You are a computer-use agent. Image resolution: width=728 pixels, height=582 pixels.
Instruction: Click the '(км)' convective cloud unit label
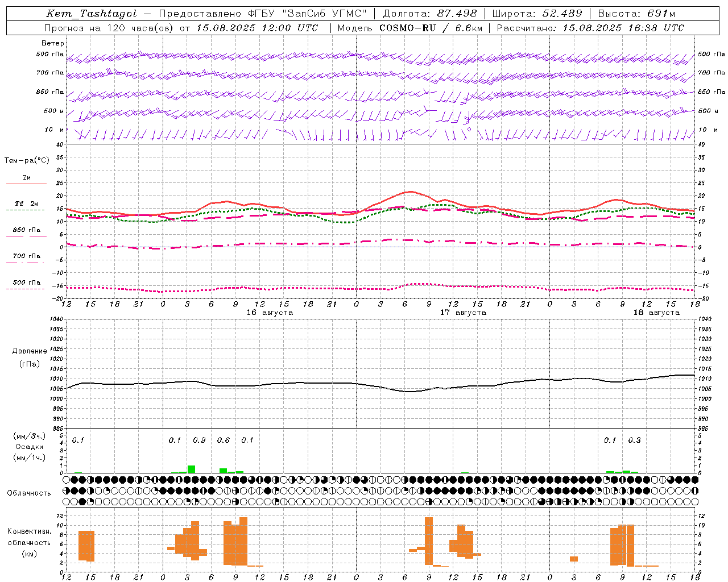tap(30, 554)
